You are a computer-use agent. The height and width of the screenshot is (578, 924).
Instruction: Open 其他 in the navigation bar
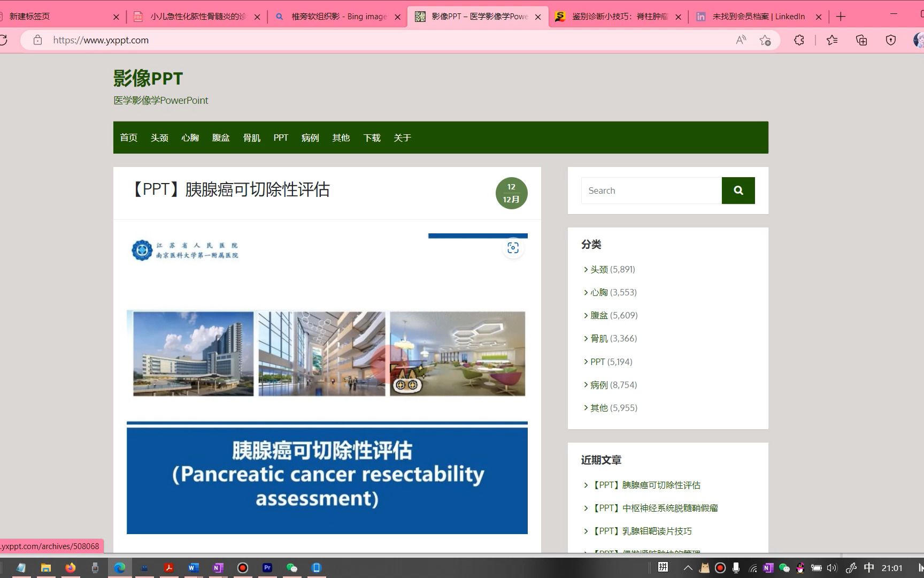point(341,138)
